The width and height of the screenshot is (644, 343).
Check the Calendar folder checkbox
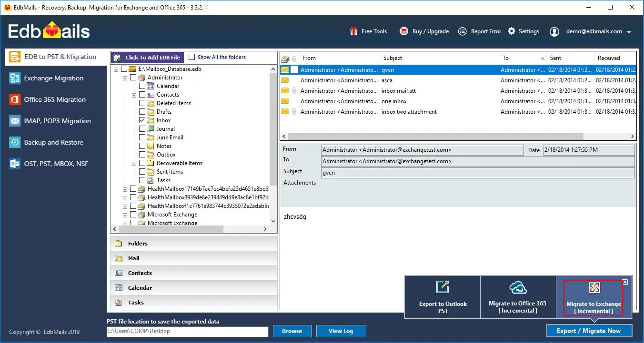point(142,86)
